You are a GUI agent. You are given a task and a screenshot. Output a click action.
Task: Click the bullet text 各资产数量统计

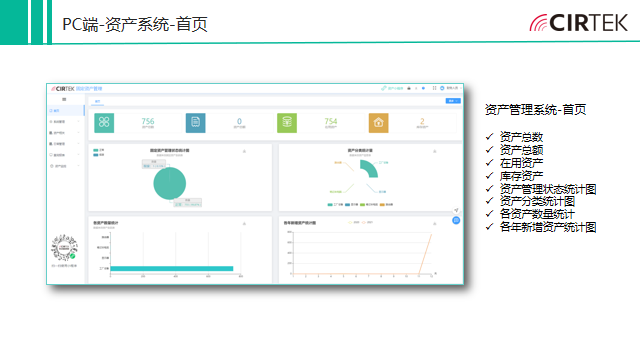(x=537, y=214)
